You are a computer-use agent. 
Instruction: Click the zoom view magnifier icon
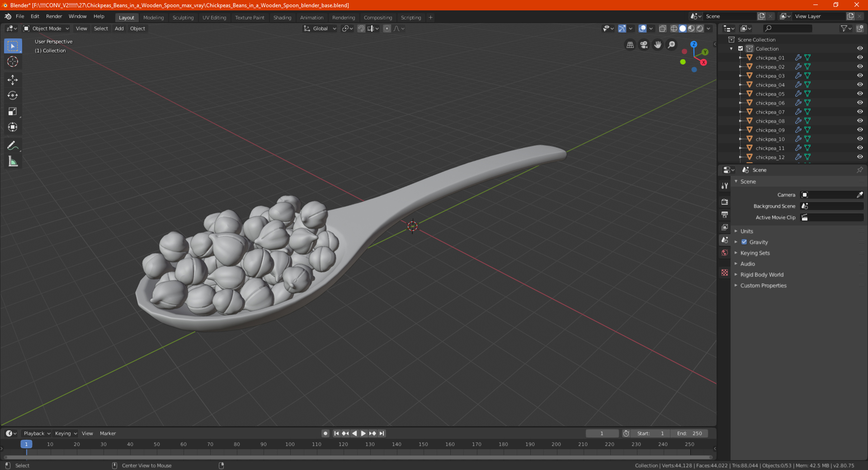pyautogui.click(x=672, y=45)
